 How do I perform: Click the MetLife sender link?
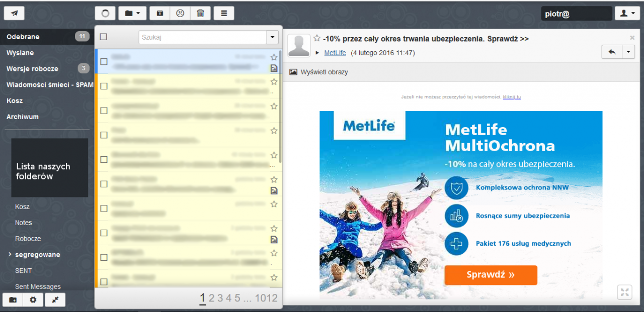pyautogui.click(x=335, y=53)
